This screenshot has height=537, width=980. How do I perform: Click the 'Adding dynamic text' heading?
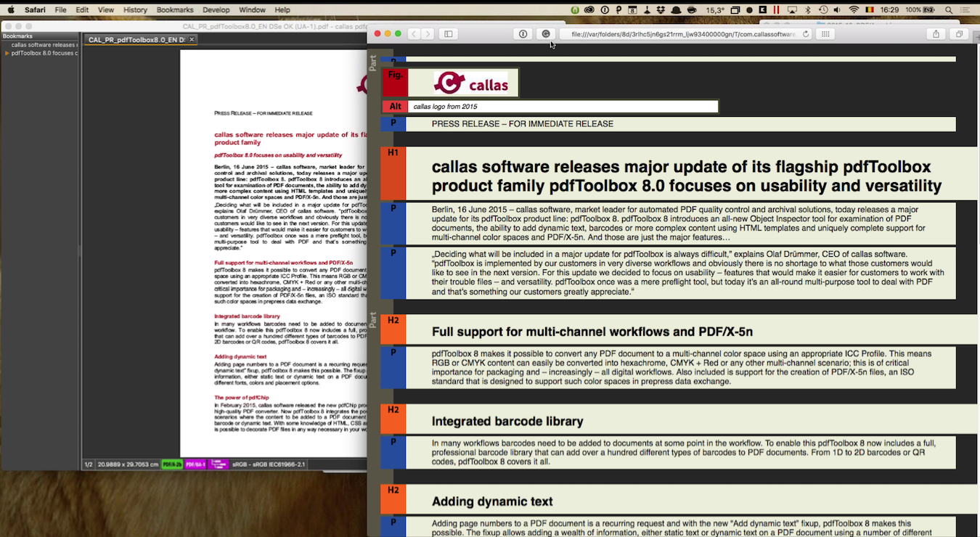tap(492, 501)
